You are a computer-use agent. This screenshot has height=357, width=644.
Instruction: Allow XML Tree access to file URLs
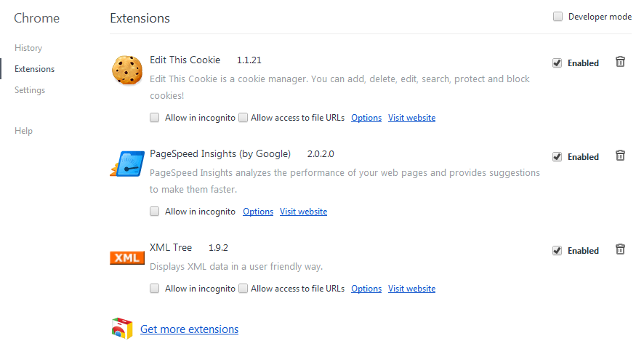coord(243,289)
